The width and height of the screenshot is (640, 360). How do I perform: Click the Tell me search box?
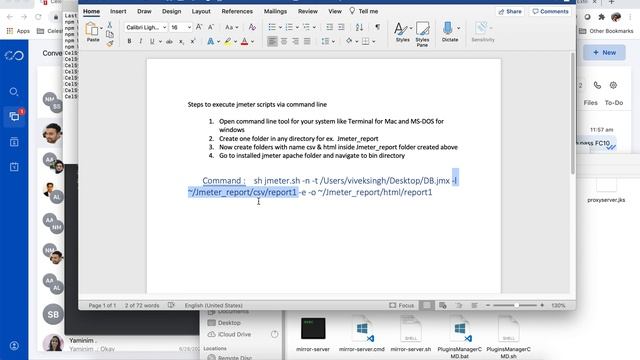point(364,11)
